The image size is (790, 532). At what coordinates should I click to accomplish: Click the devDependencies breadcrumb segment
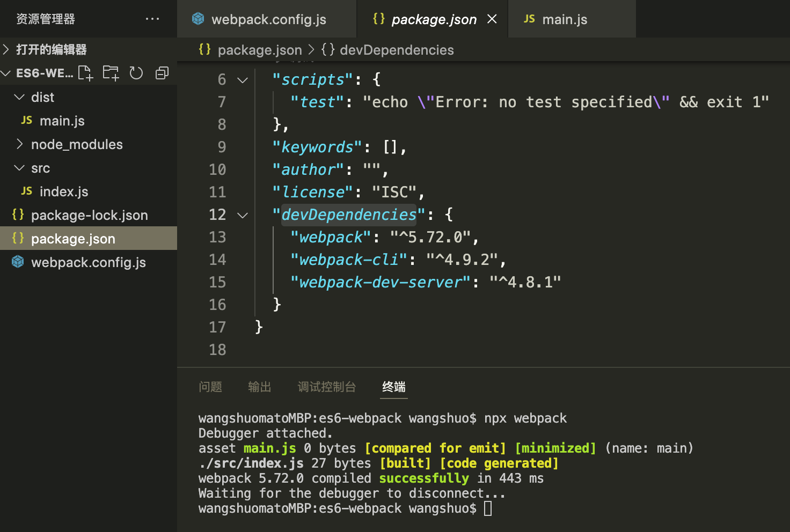pyautogui.click(x=397, y=50)
